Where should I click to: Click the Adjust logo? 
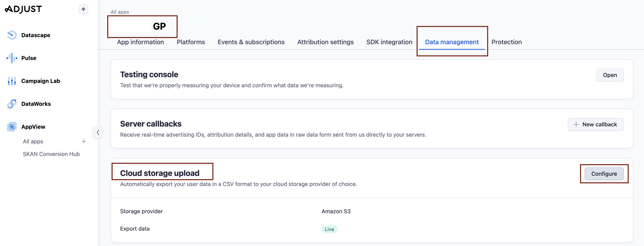click(23, 9)
